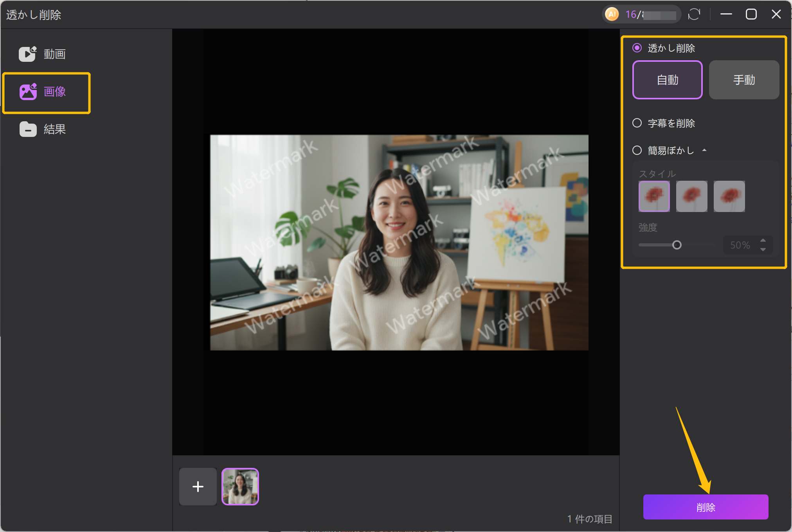Select the 透かし削除 radio option
Image resolution: width=792 pixels, height=532 pixels.
coord(637,48)
